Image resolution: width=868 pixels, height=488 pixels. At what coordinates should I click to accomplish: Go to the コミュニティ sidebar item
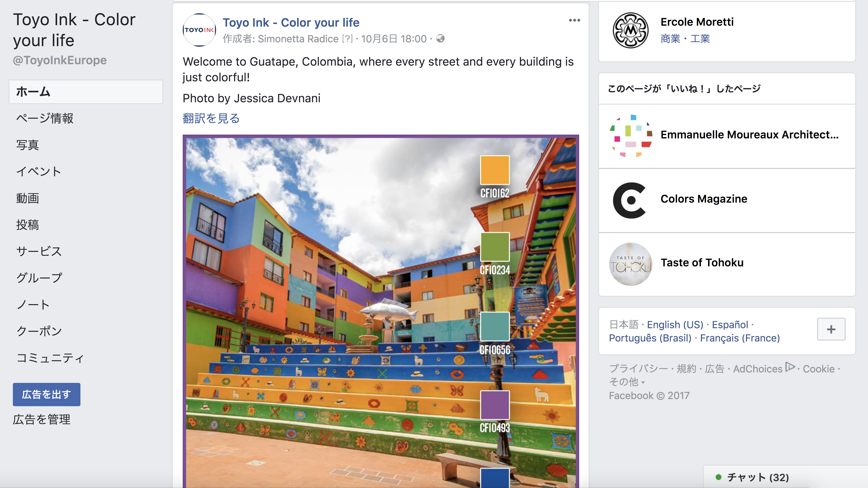50,358
